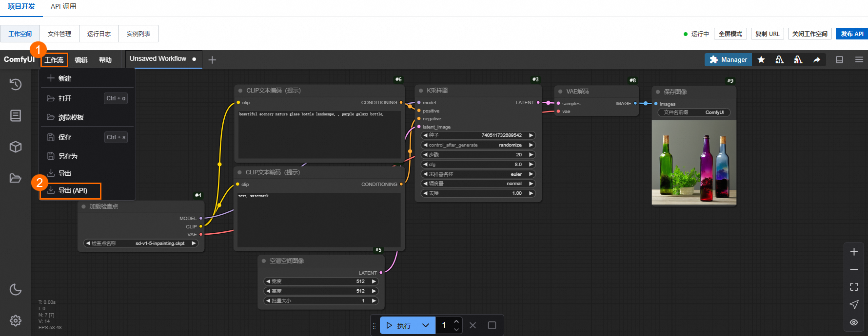868x336 pixels.
Task: Zoom in with the plus canvas button
Action: click(854, 252)
